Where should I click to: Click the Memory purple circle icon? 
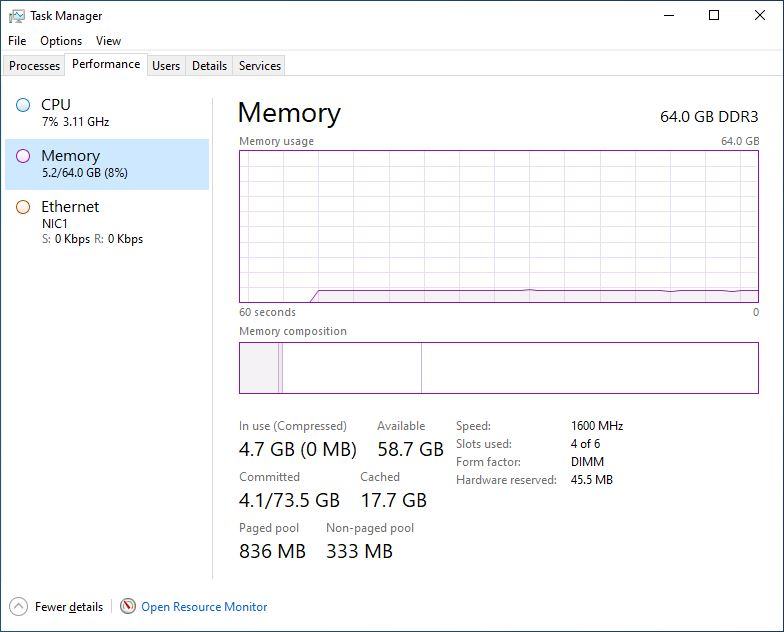(23, 156)
